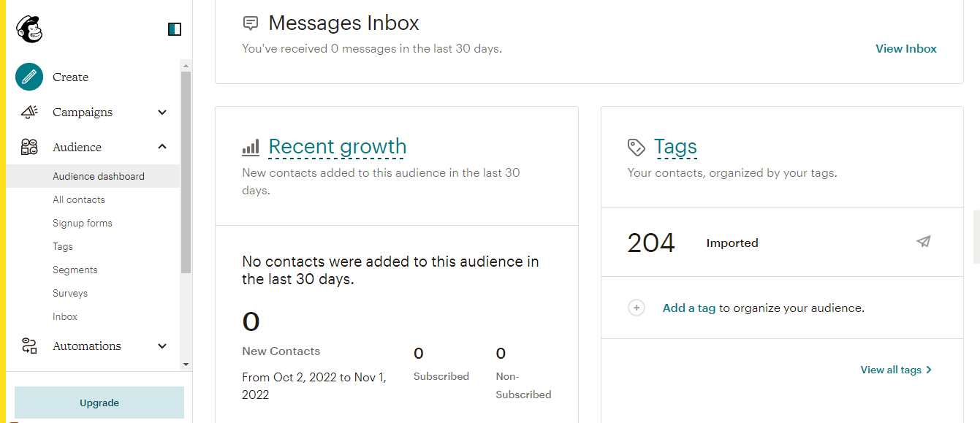Click the Campaigns megaphone icon

click(x=29, y=112)
